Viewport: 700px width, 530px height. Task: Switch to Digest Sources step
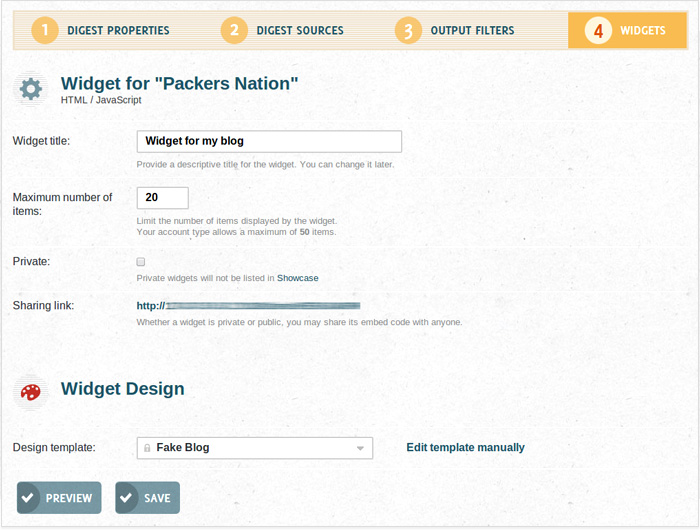click(x=299, y=31)
